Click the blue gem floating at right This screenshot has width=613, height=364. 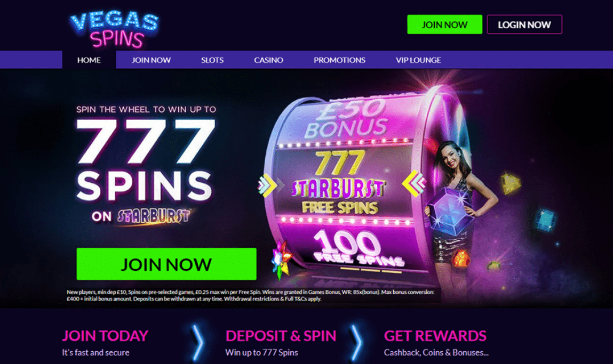pos(545,220)
